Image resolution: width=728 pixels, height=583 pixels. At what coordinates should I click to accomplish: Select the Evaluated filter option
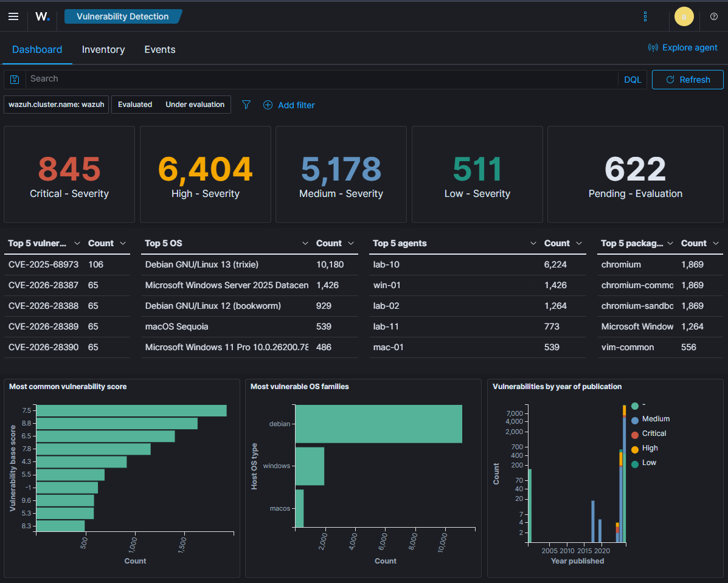134,105
